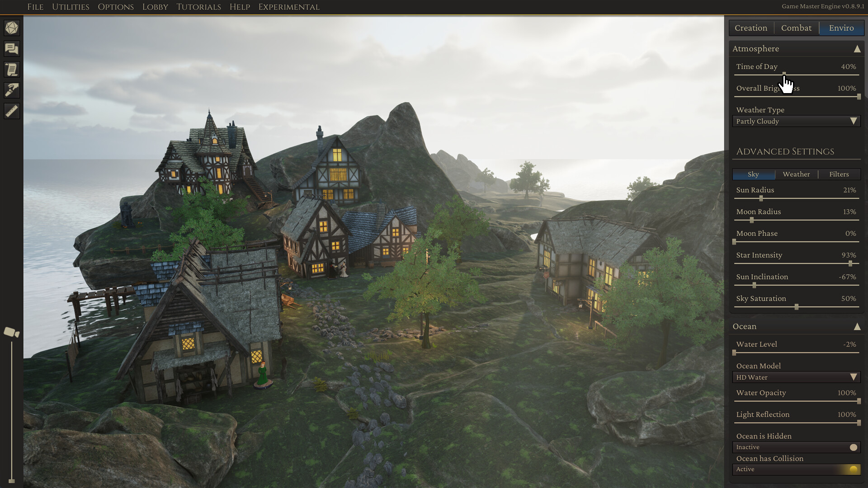Select the Weather tab in Advanced Settings
The image size is (868, 488).
coord(797,174)
